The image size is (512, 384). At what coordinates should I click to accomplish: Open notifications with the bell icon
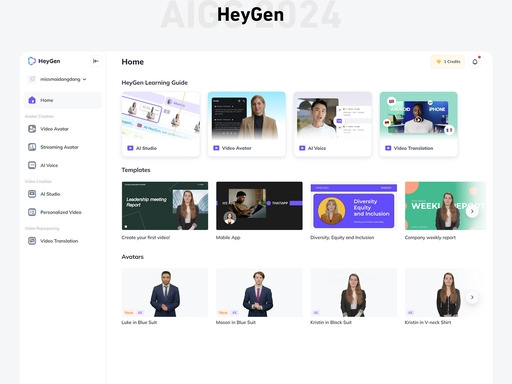[475, 62]
